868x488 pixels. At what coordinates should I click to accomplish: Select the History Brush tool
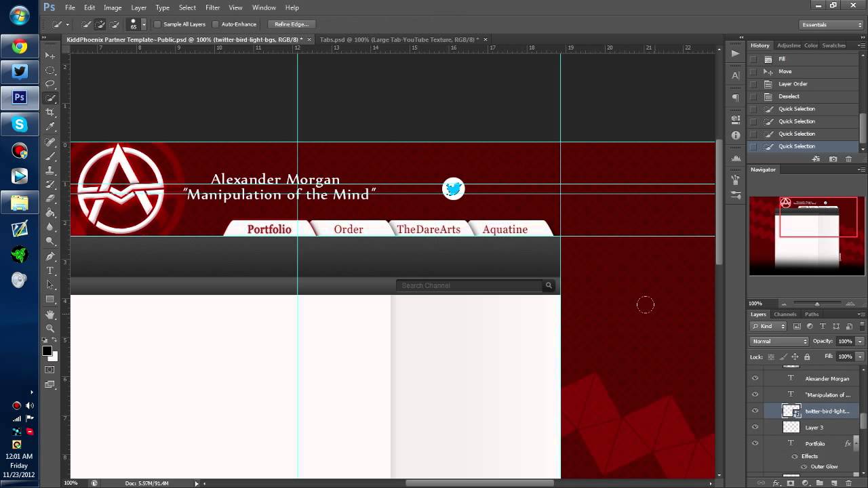50,184
